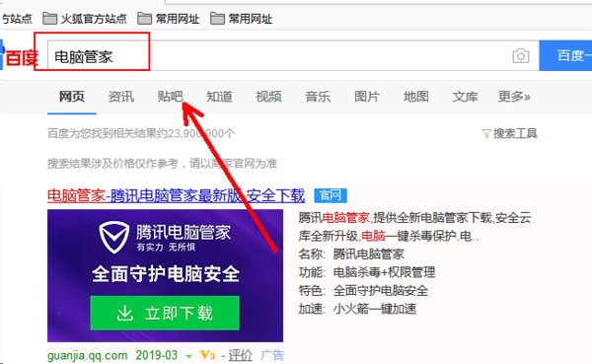Open the 知道 search tab
The height and width of the screenshot is (364, 592).
tap(219, 97)
